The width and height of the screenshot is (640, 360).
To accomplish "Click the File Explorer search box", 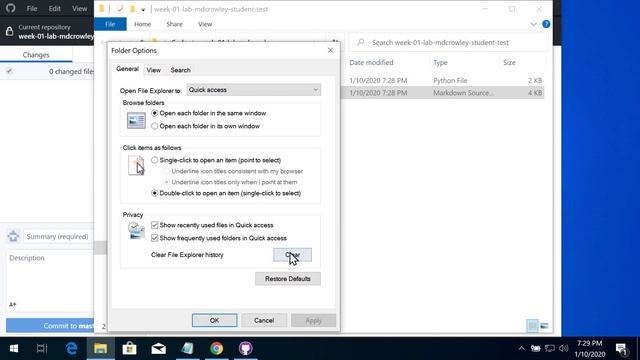I will tap(448, 42).
